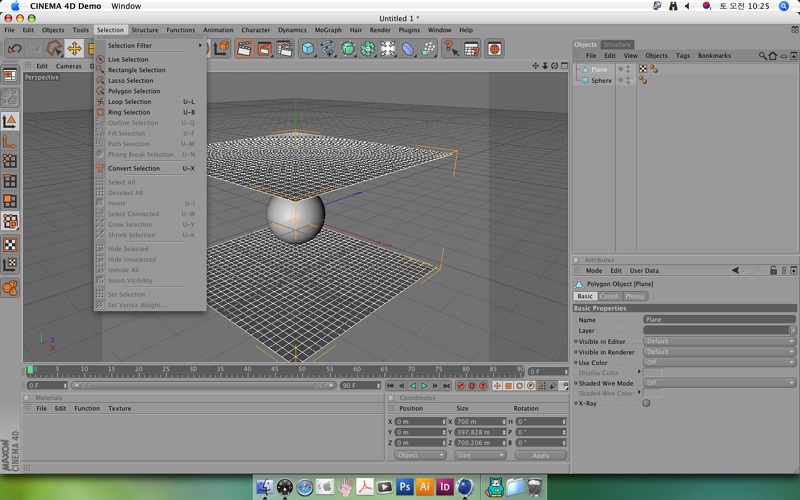The height and width of the screenshot is (500, 800).
Task: Switch to Object Axis mode
Action: click(10, 141)
